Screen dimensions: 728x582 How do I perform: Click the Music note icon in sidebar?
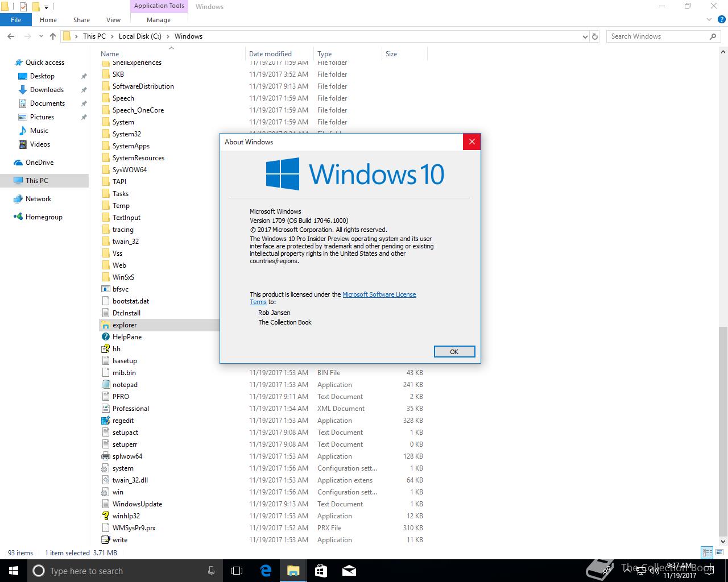(23, 131)
